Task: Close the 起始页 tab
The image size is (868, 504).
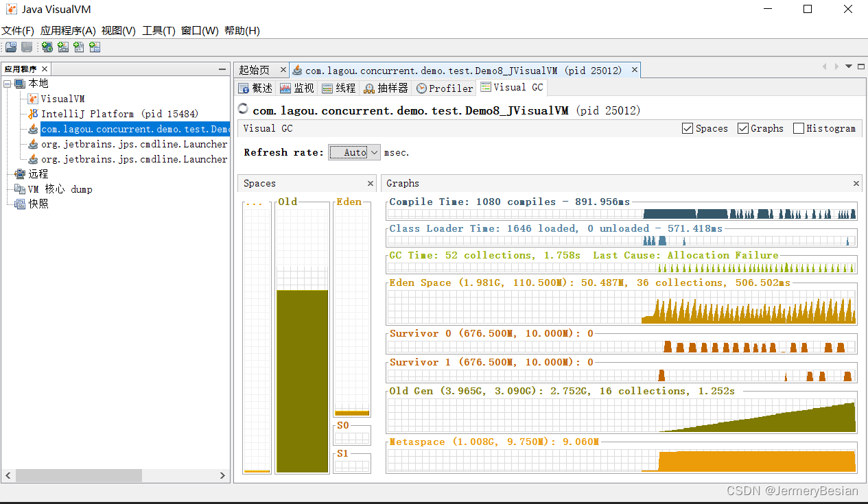Action: click(283, 70)
